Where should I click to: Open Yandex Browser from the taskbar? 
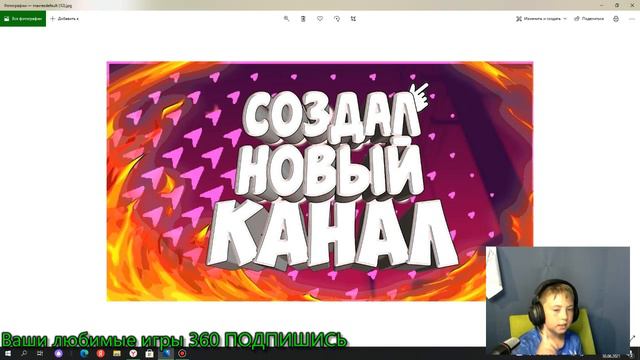coord(133,353)
